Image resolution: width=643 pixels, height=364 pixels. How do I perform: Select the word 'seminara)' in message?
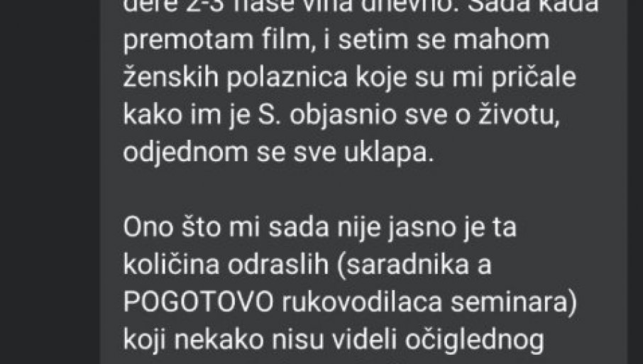[x=514, y=302]
